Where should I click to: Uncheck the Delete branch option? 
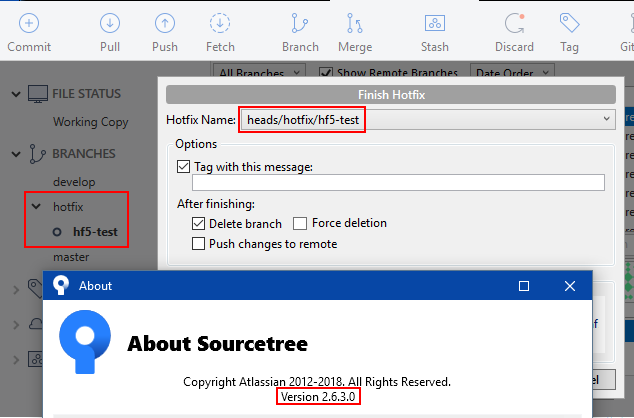pos(198,223)
